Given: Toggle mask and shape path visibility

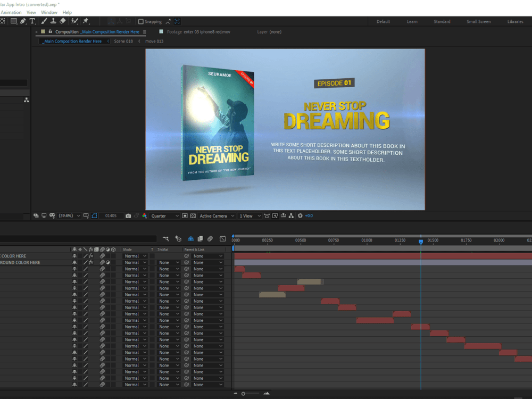Looking at the screenshot, I should (94, 216).
